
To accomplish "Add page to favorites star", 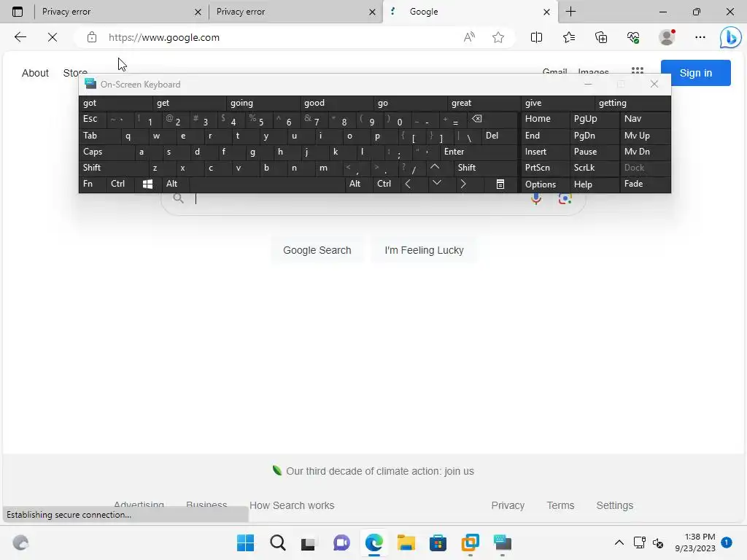I will [x=498, y=37].
